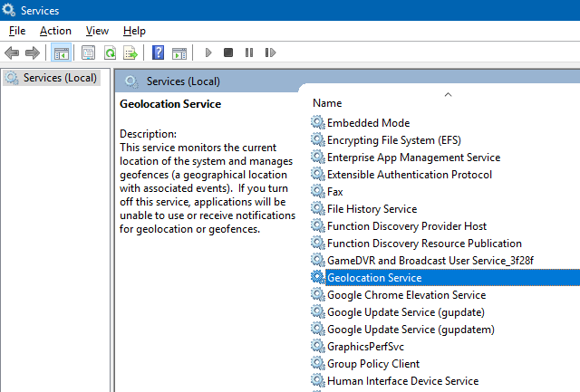The image size is (580, 392).
Task: Click the Pause Service icon
Action: click(249, 53)
